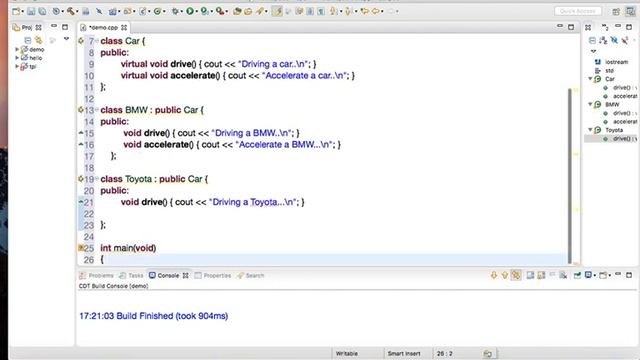The width and height of the screenshot is (640, 360).
Task: Click the Print toolbar icon
Action: tap(86, 11)
